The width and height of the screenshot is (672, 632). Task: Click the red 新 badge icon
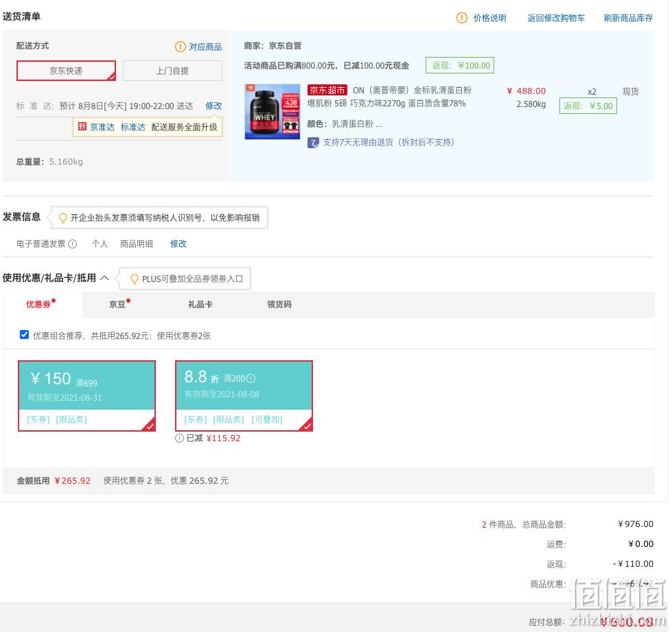click(x=82, y=126)
